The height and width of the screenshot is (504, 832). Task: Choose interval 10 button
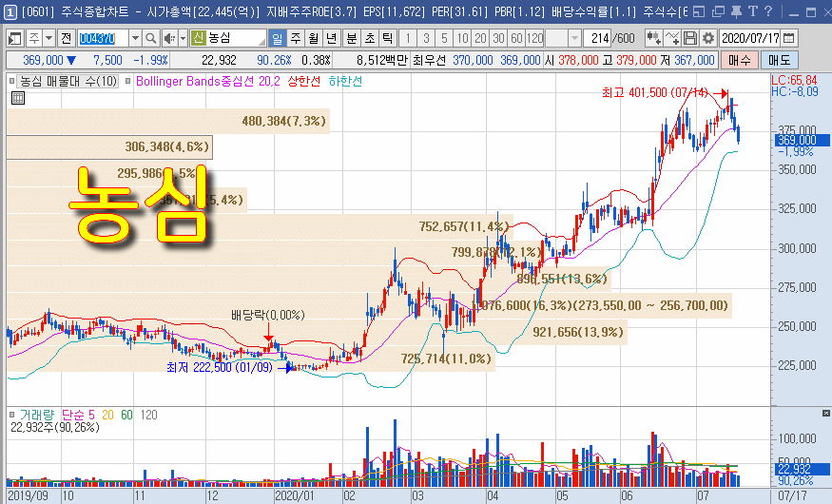pos(463,38)
